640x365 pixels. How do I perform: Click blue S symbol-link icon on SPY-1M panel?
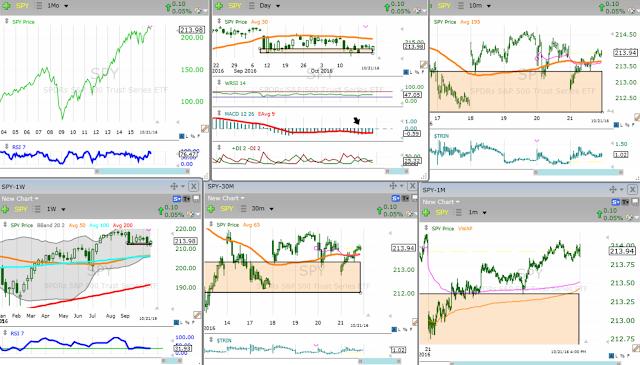pos(615,202)
